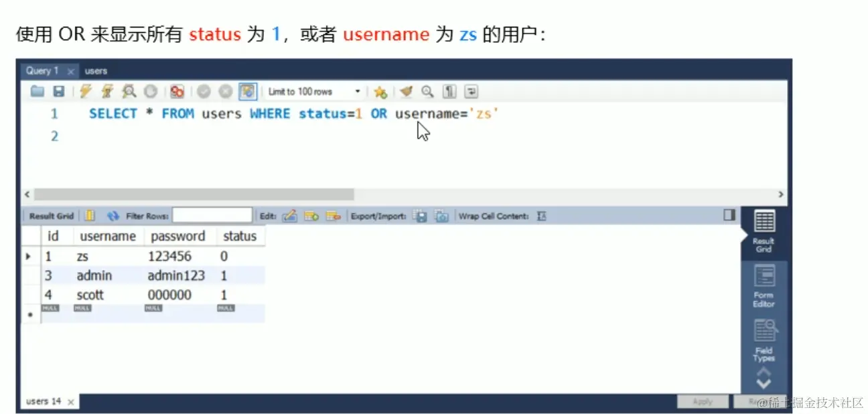Select the zs username cell
Viewport: 868px width, 414px height.
[x=108, y=256]
